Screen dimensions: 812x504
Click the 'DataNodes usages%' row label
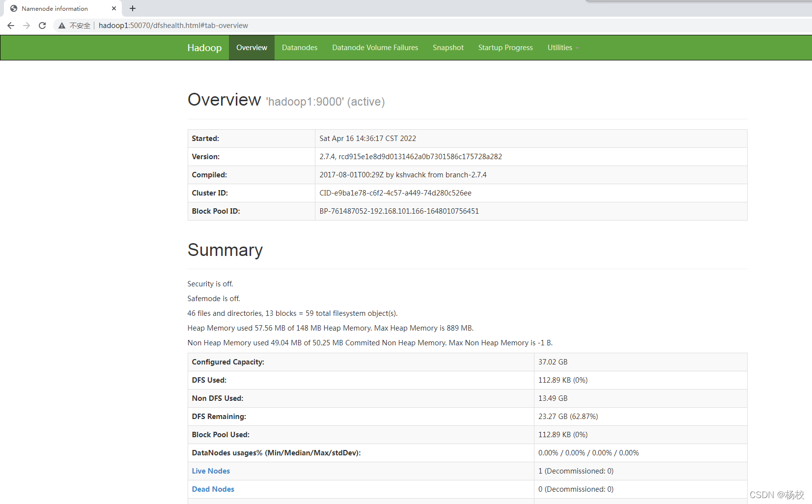point(277,453)
